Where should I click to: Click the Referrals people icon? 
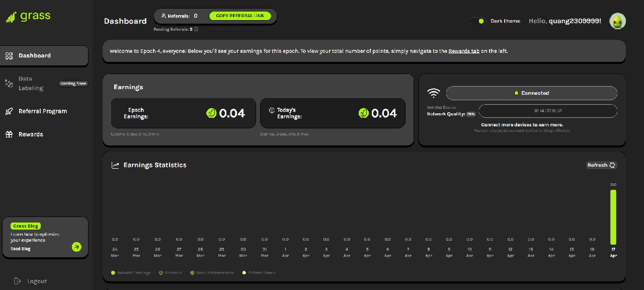point(164,16)
